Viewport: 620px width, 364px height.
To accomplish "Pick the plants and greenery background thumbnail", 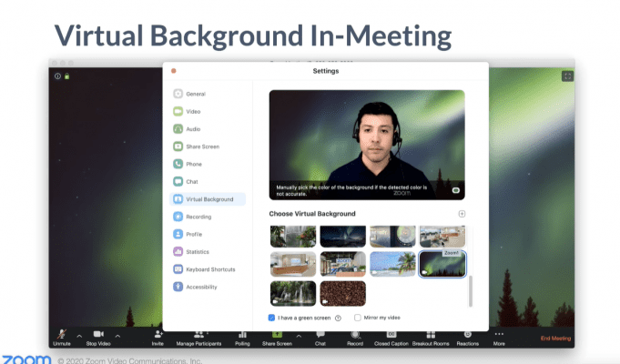I will (x=293, y=237).
